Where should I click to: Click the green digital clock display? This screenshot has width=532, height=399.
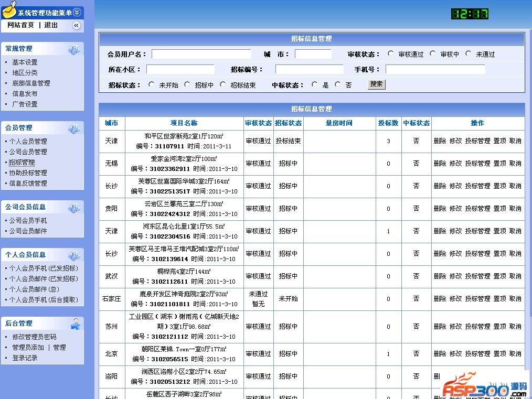tap(470, 14)
